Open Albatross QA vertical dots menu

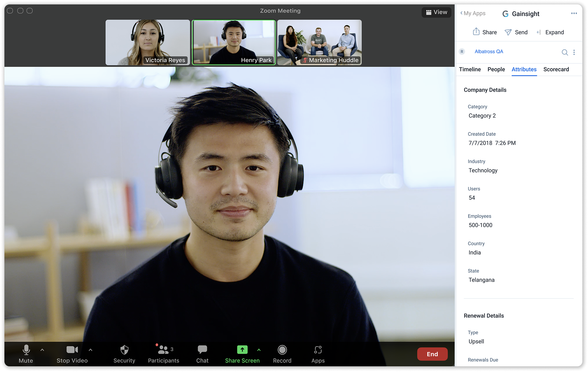pyautogui.click(x=574, y=52)
